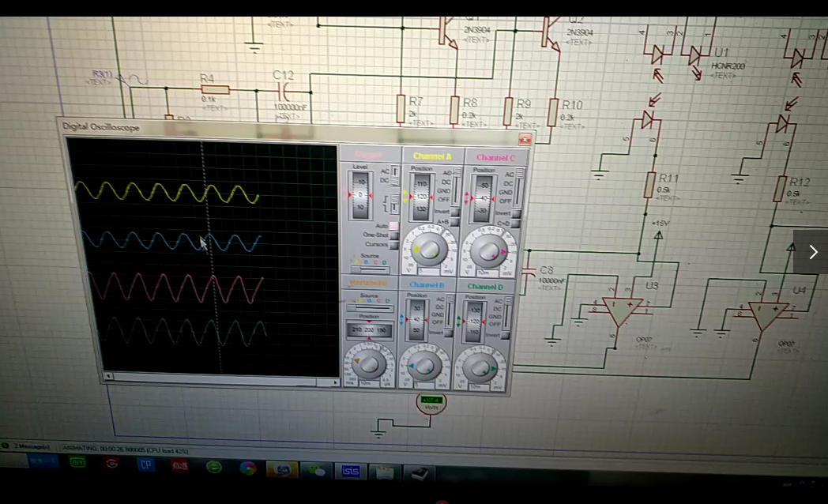
Task: Click Channel B voltage value field
Action: click(x=424, y=386)
